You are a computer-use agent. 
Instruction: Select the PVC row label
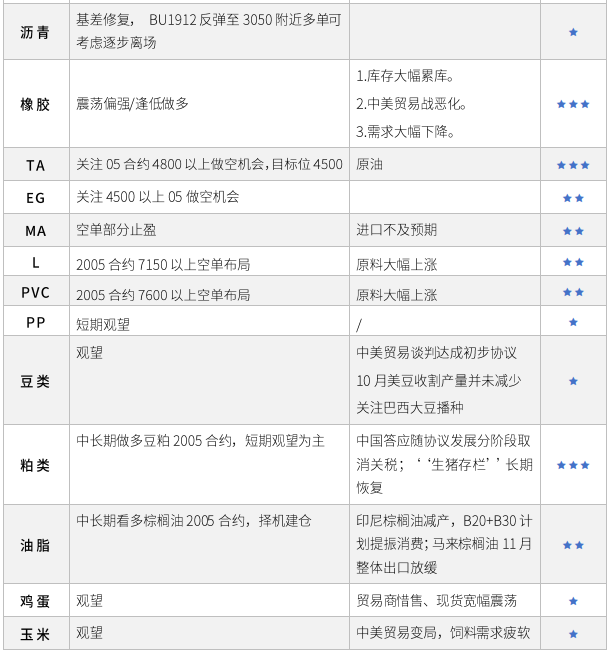point(35,292)
